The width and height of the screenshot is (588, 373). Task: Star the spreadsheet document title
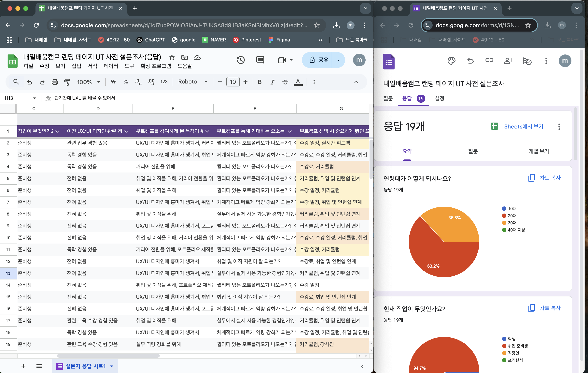pyautogui.click(x=172, y=57)
